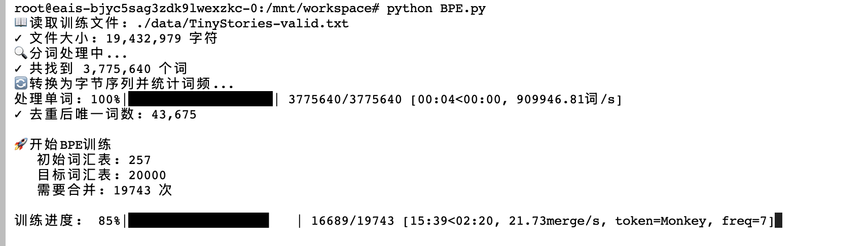Click the magnifying glass emoji before 分词处理中

tap(20, 53)
